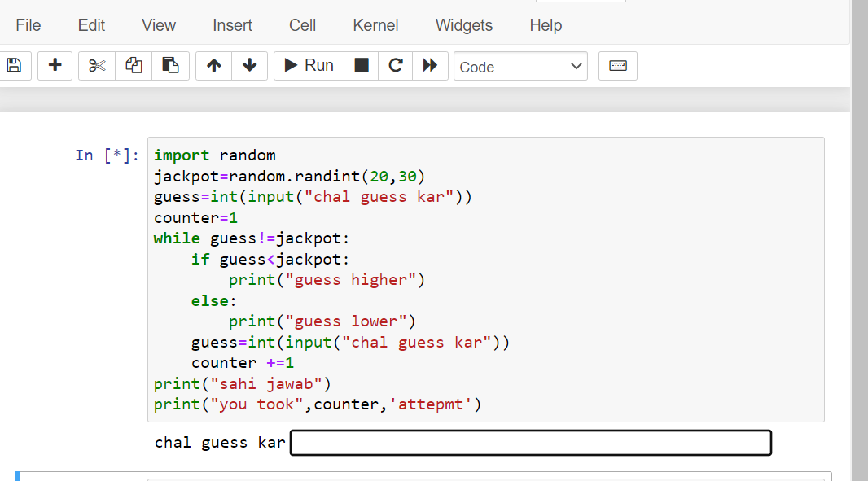The image size is (868, 481).
Task: Save notebook with the floppy disk icon
Action: tap(15, 66)
